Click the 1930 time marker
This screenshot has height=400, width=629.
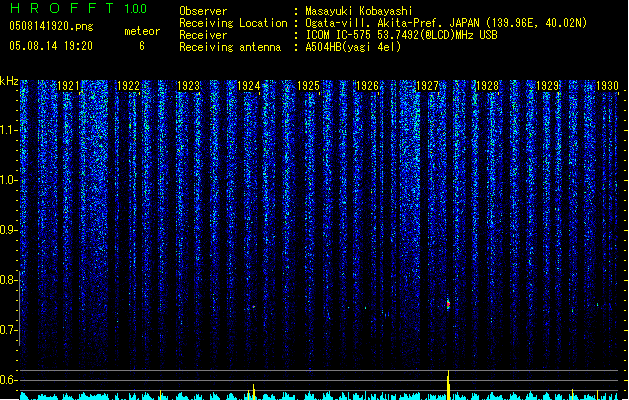coord(607,86)
